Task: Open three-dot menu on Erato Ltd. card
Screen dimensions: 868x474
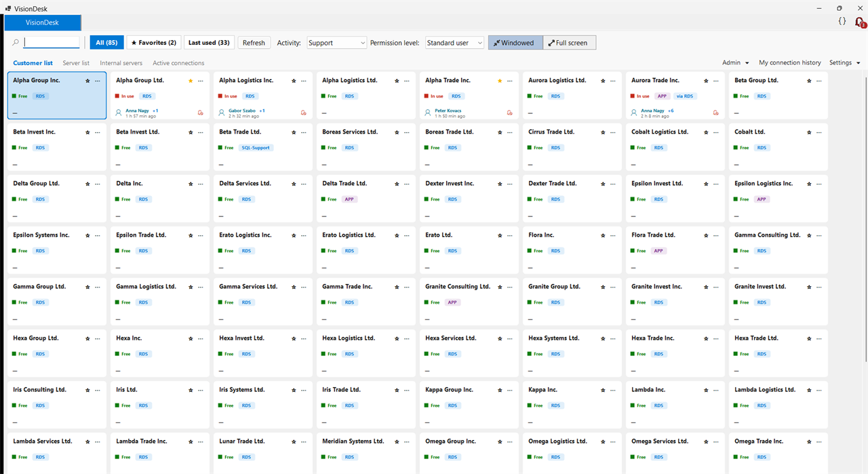Action: click(510, 235)
